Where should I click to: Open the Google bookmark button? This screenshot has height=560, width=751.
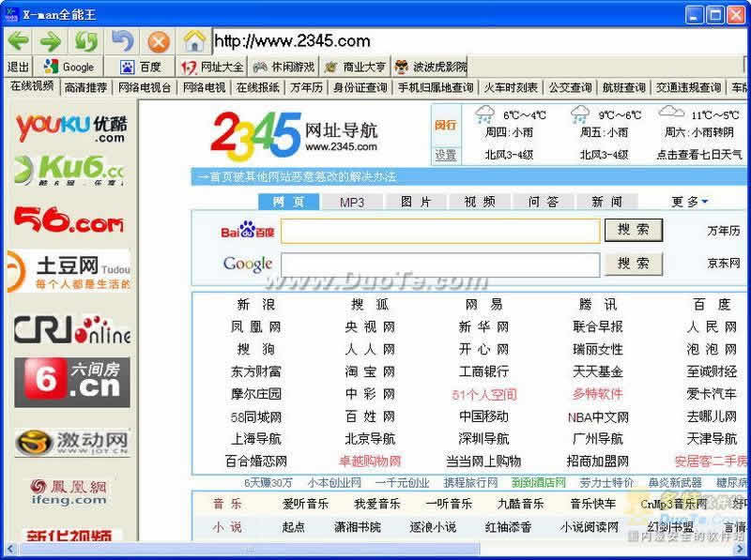click(x=69, y=67)
